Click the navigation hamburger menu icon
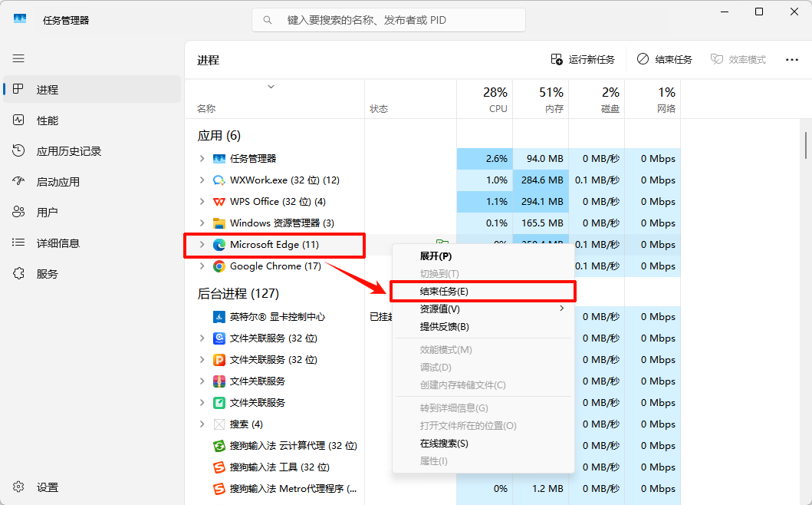 click(x=18, y=58)
